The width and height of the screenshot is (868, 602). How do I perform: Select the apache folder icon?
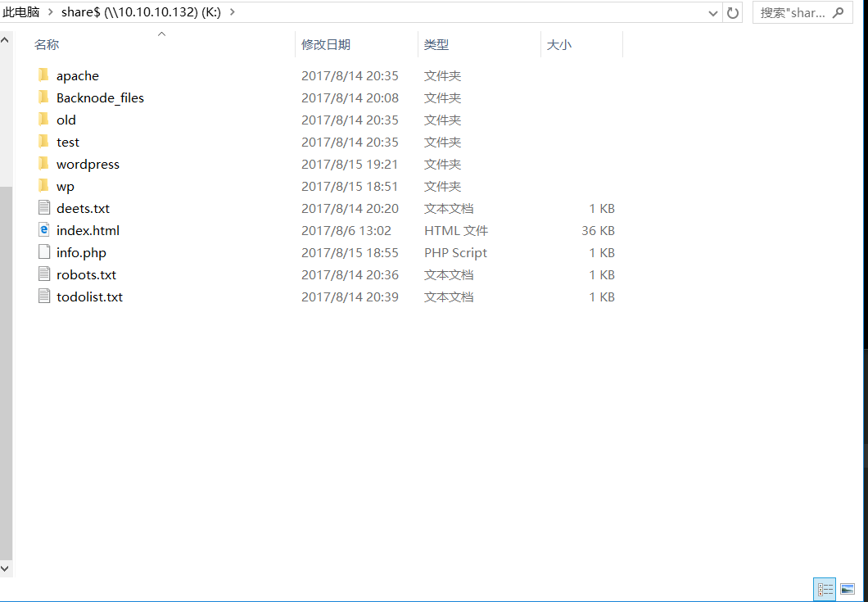[44, 75]
